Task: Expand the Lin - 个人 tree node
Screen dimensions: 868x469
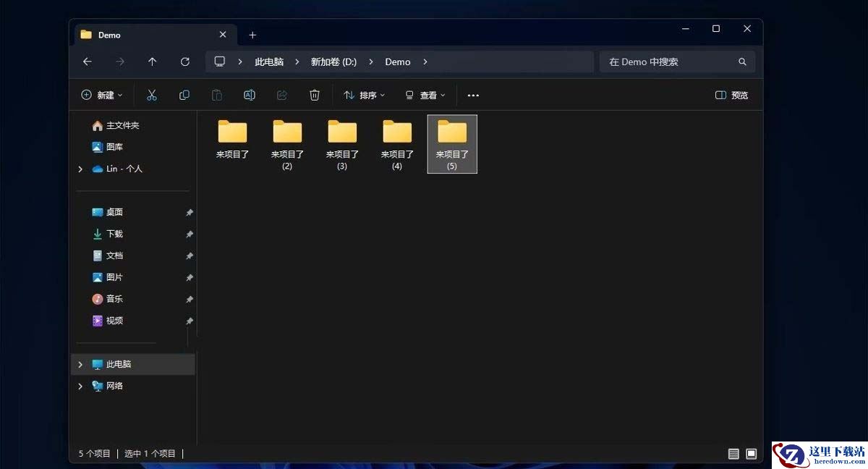Action: click(80, 169)
